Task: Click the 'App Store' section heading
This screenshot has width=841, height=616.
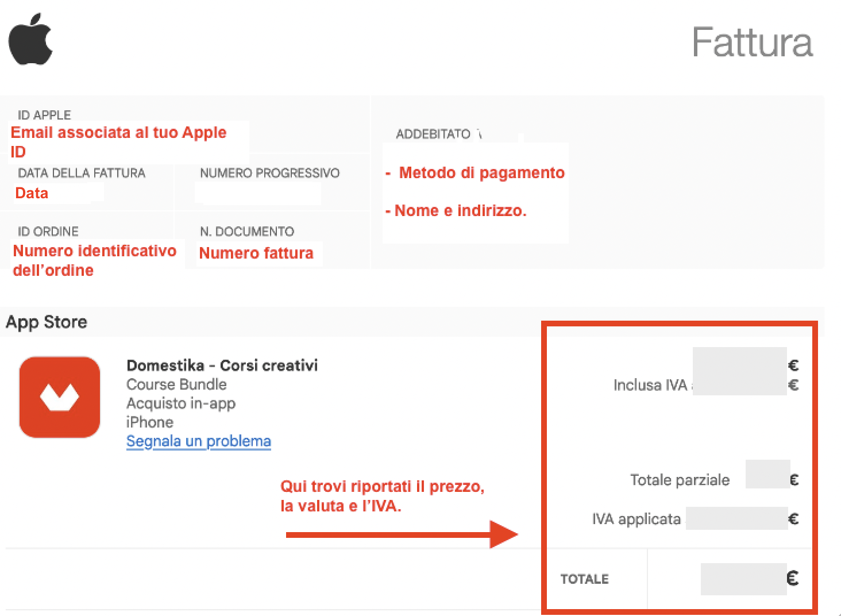Action: (x=47, y=322)
